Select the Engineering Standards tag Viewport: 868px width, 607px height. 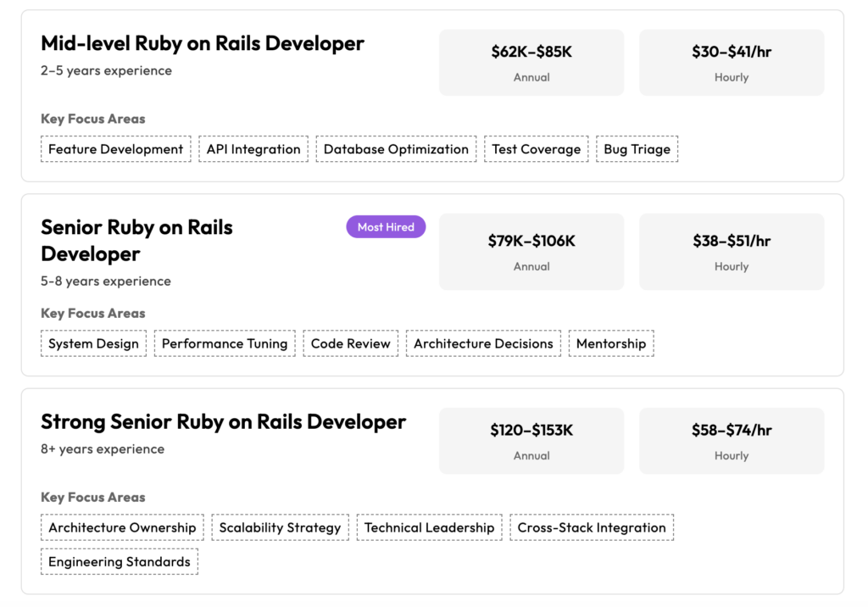[x=120, y=561]
